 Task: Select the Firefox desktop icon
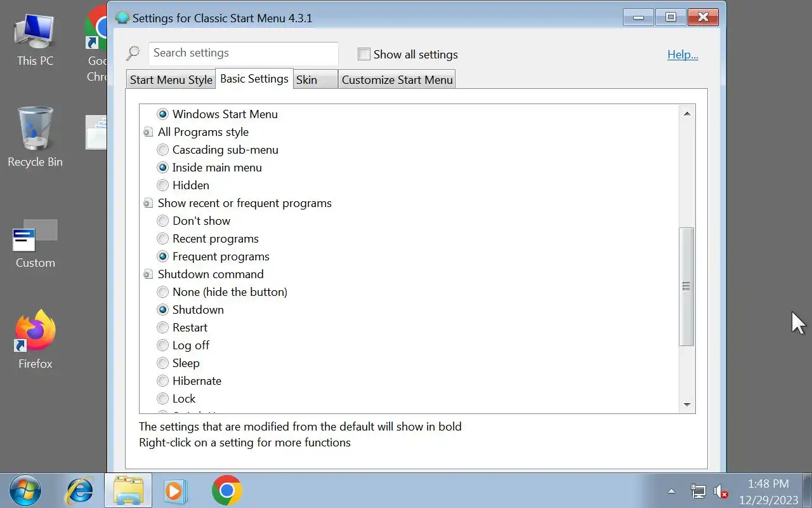point(35,340)
